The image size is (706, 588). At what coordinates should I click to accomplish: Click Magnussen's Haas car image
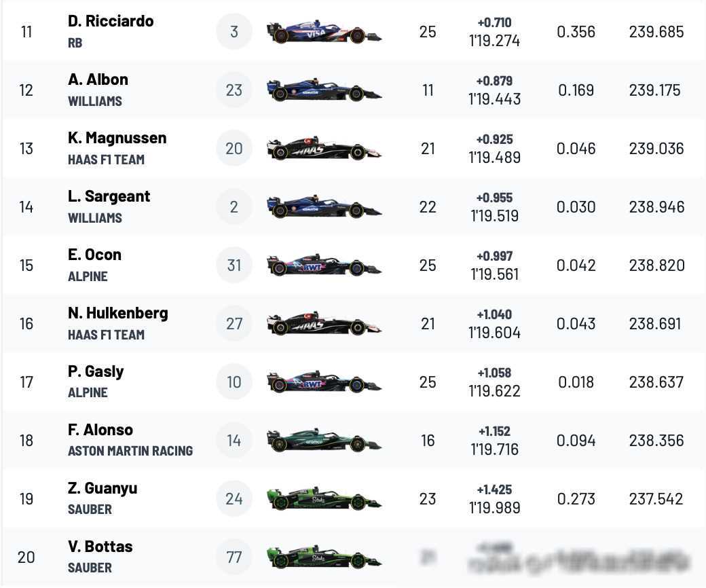[x=324, y=149]
